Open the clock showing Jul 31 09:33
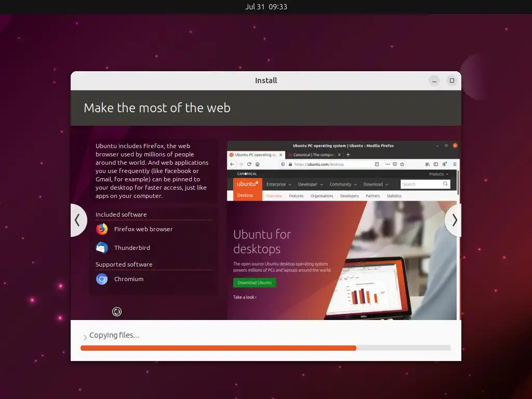Screen dimensions: 532x399 pyautogui.click(x=266, y=7)
